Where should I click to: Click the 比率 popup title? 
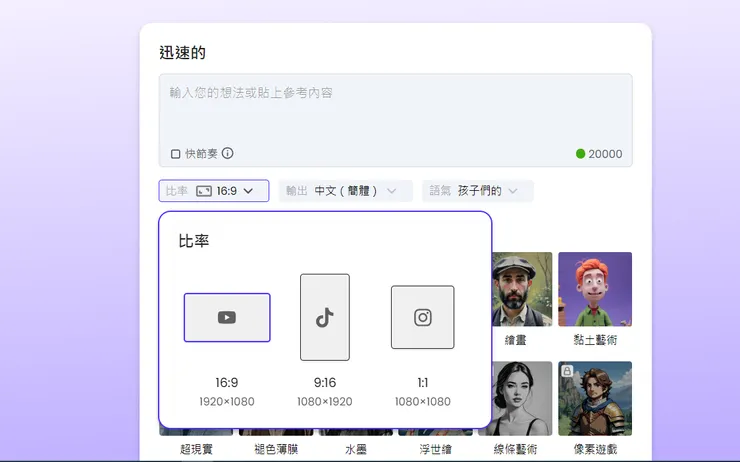coord(193,241)
